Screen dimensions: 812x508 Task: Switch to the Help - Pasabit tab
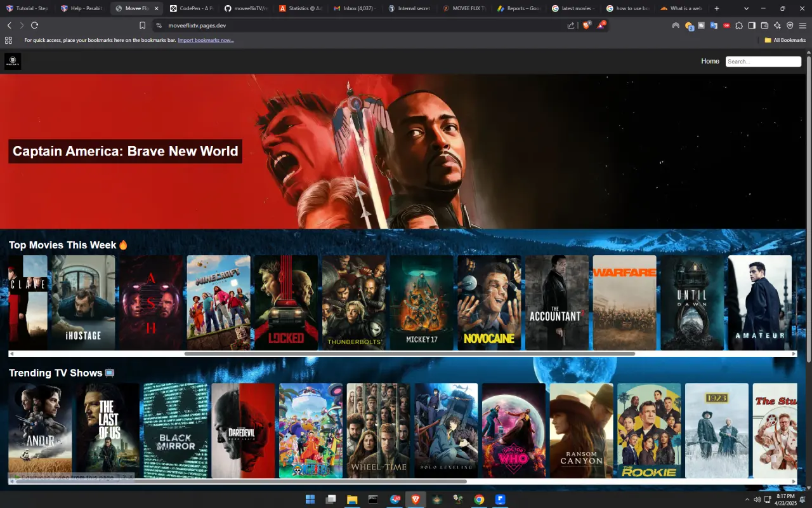coord(82,8)
